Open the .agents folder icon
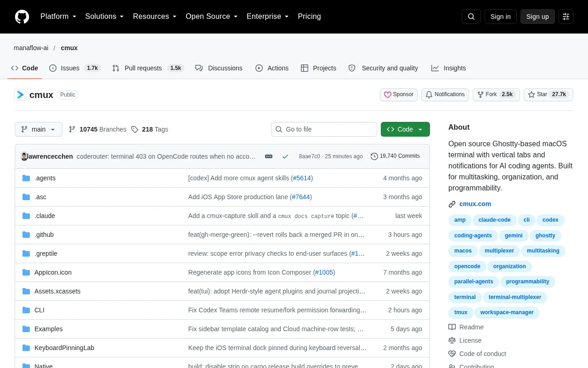 coord(26,178)
